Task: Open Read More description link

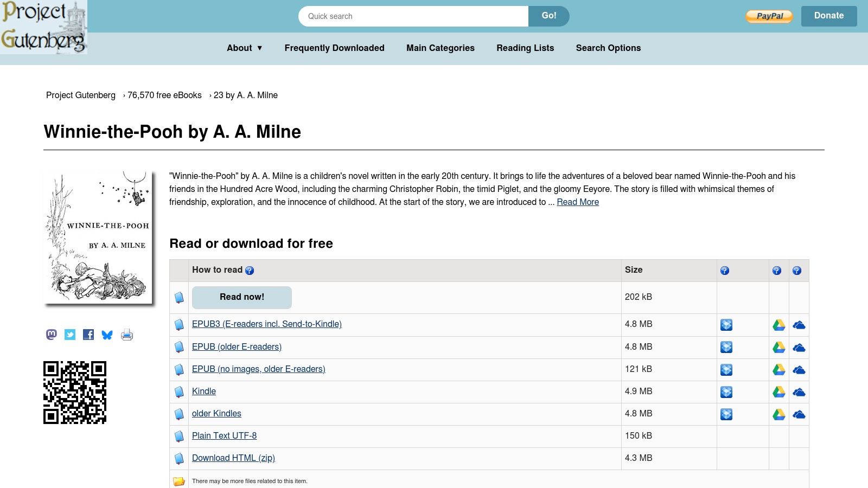Action: click(x=578, y=202)
